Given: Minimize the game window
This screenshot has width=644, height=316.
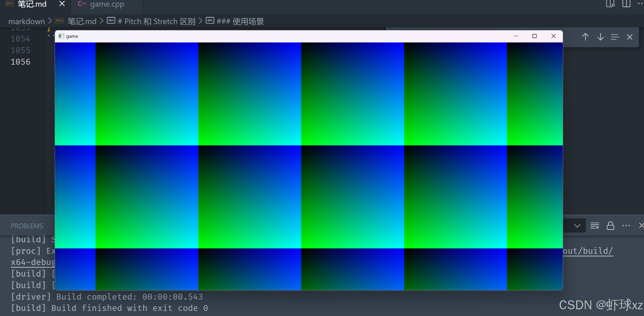Looking at the screenshot, I should pyautogui.click(x=516, y=36).
